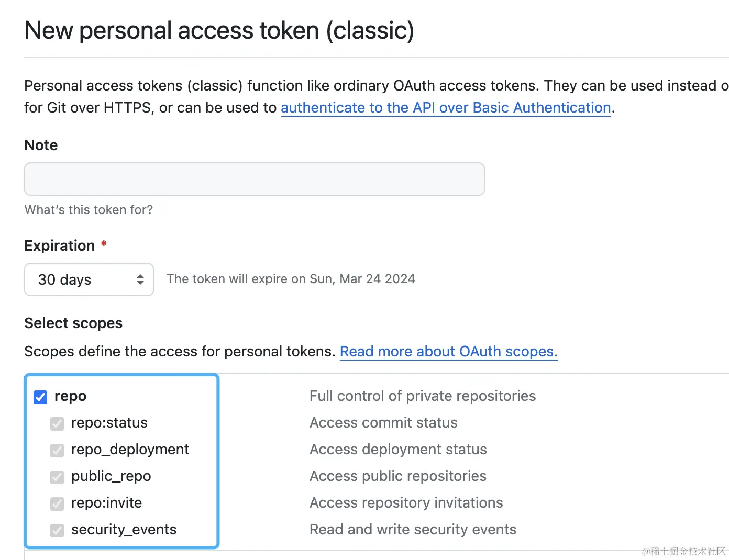Click the "Select scopes" heading
The height and width of the screenshot is (560, 729).
[73, 323]
